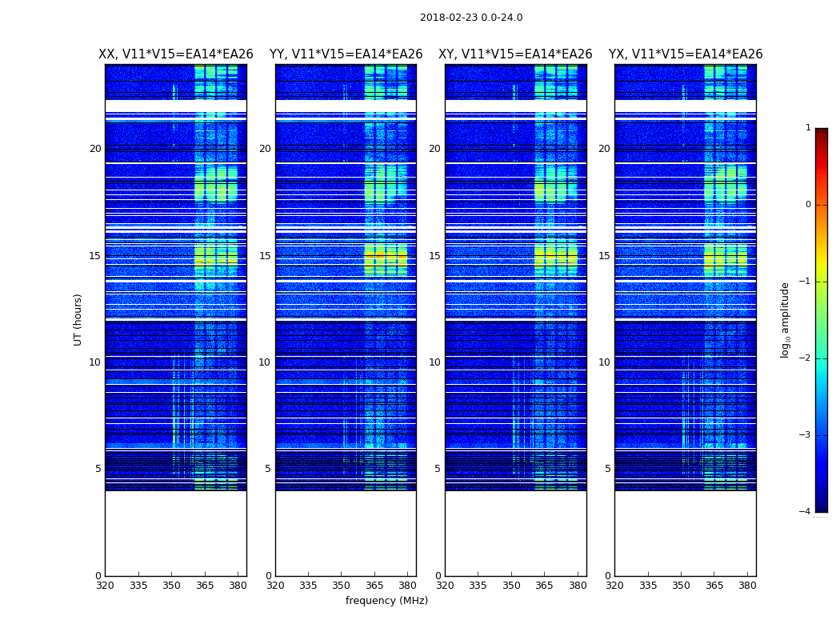Click the blank white area at bottom of XX panel
Viewport: 840px width, 640px height.
point(176,534)
